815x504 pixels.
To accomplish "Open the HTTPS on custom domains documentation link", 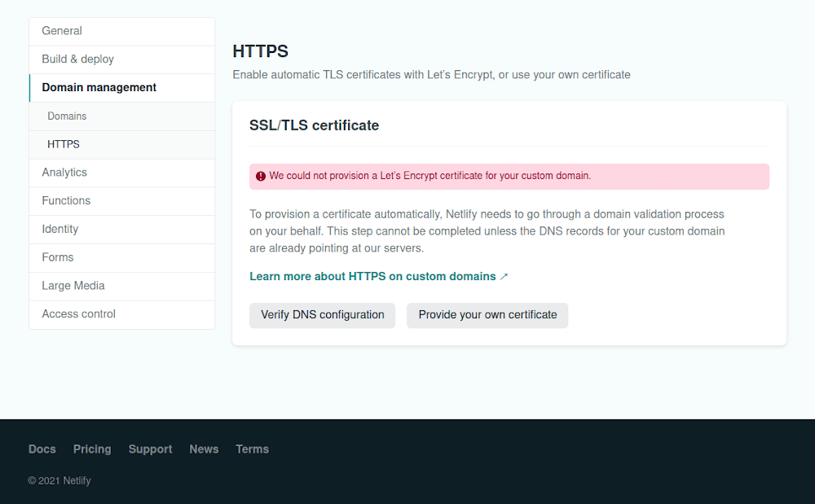I will coord(372,276).
